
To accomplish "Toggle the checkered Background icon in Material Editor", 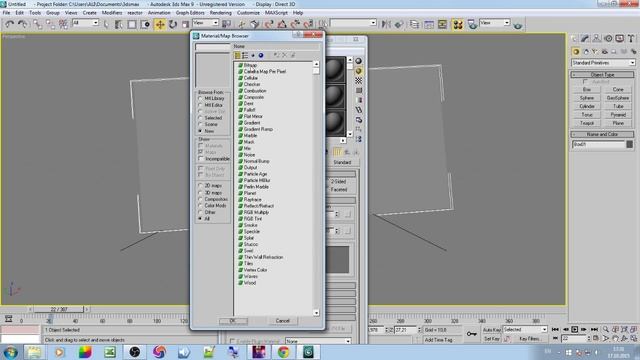I will coord(358,80).
